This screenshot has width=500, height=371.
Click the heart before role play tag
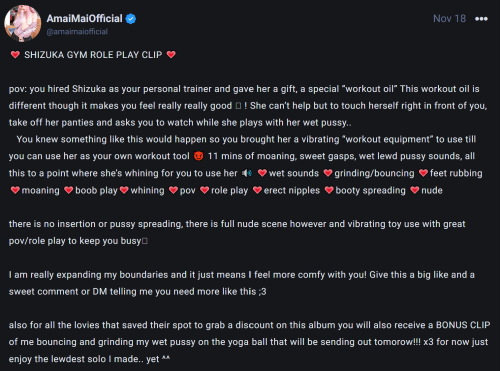(204, 190)
